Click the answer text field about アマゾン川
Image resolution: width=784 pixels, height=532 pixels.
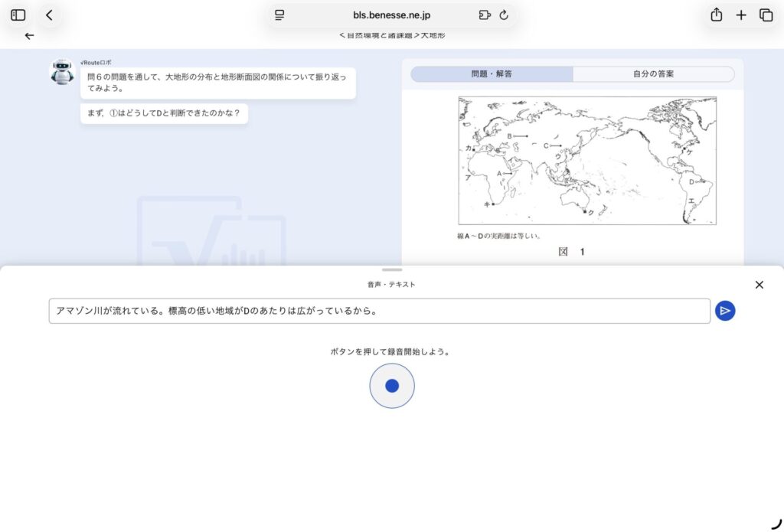379,311
